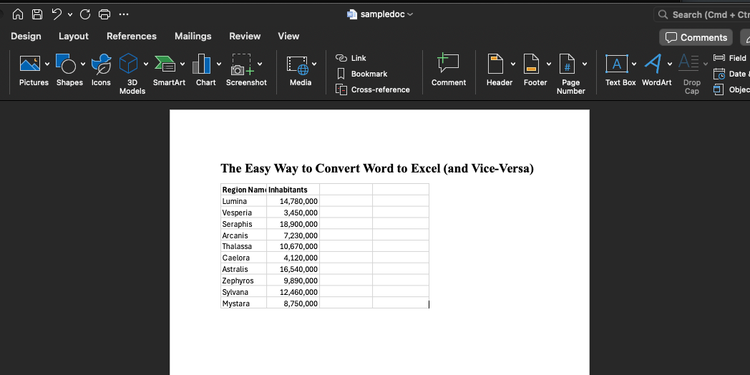750x375 pixels.
Task: Expand the 3D Models dropdown arrow
Action: pos(146,64)
